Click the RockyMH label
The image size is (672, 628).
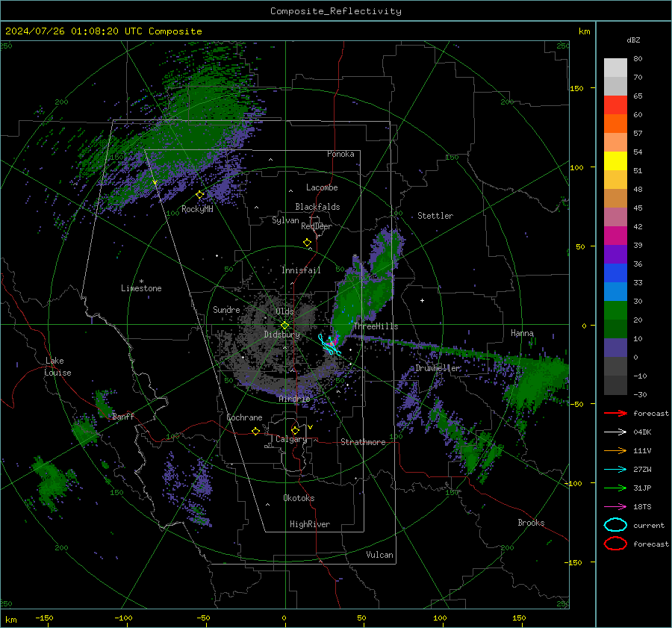pyautogui.click(x=197, y=209)
